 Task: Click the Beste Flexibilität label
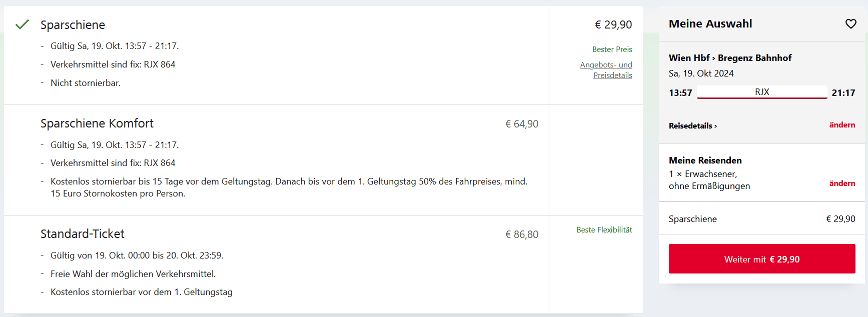pyautogui.click(x=604, y=230)
